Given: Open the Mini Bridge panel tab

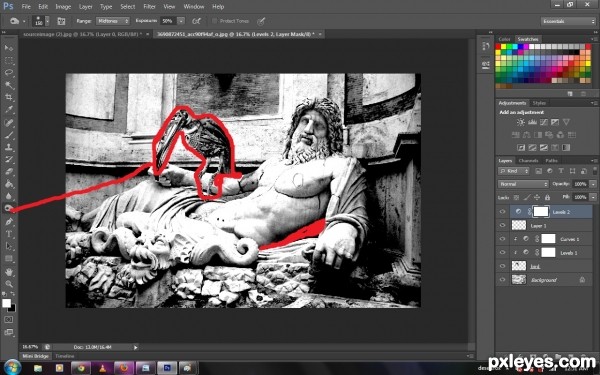Looking at the screenshot, I should [x=36, y=356].
